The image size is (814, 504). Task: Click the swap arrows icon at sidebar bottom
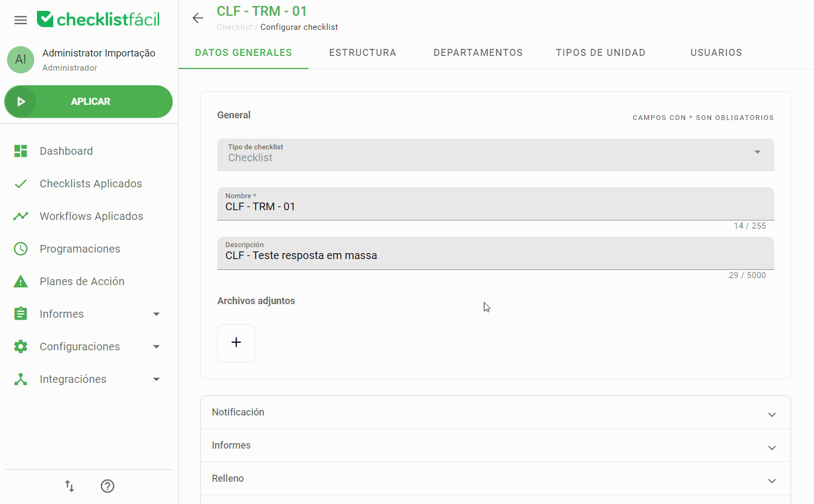click(x=70, y=486)
